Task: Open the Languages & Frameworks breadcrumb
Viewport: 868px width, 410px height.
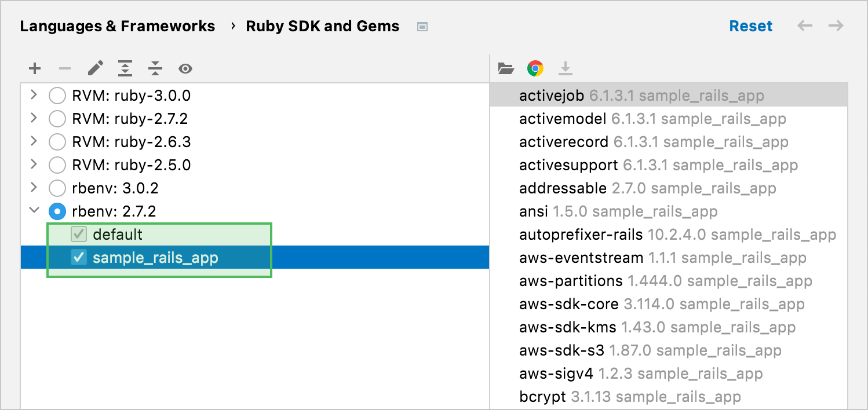Action: click(118, 25)
